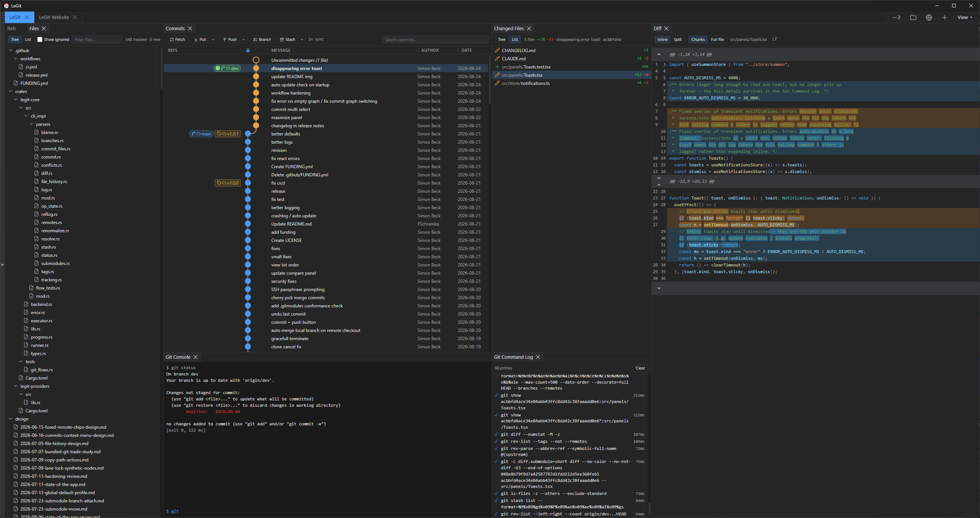Click the Stash button
This screenshot has width=980, height=518.
tap(288, 39)
